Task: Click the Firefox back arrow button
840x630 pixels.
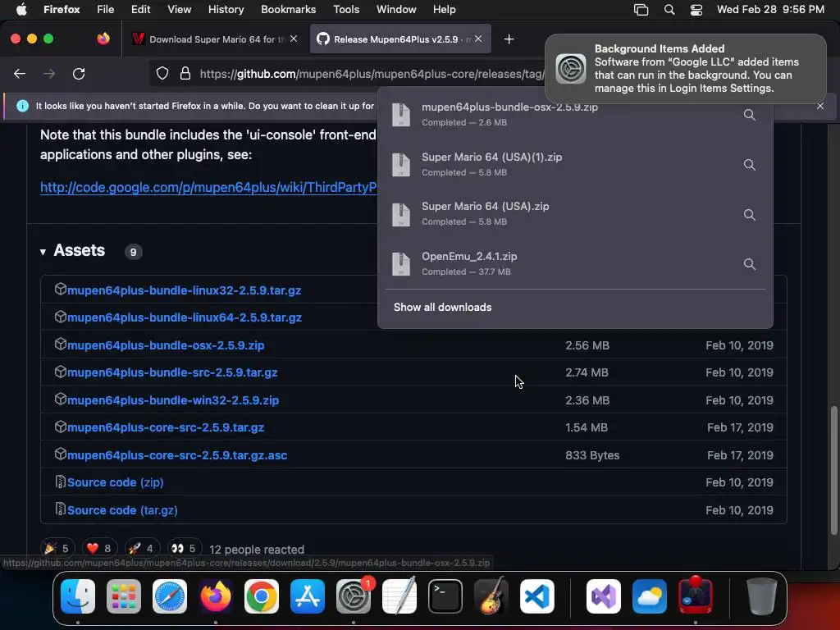Action: click(x=20, y=73)
